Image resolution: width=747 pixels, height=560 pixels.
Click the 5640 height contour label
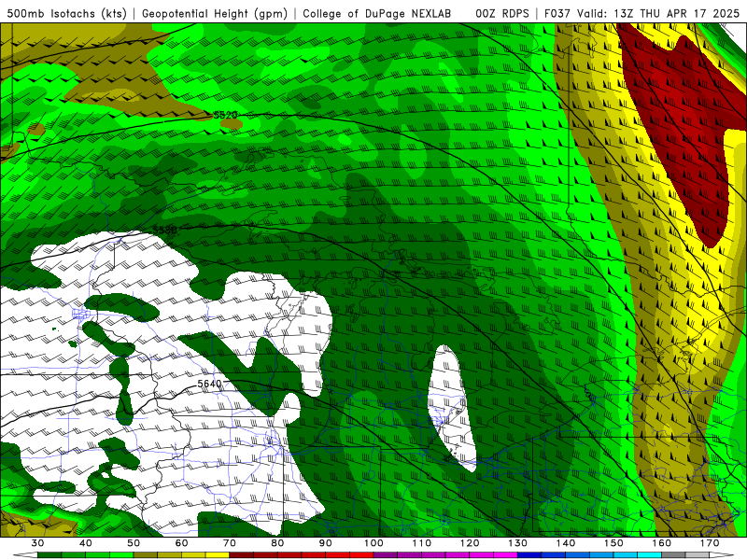click(x=209, y=384)
